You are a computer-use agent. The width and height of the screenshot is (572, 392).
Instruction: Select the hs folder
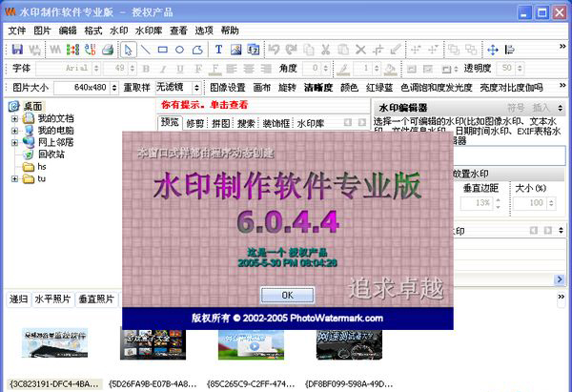pyautogui.click(x=42, y=167)
